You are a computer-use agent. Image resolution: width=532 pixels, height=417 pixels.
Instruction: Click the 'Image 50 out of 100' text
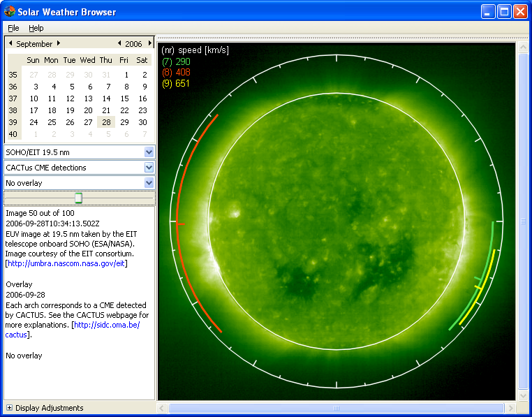tap(40, 213)
